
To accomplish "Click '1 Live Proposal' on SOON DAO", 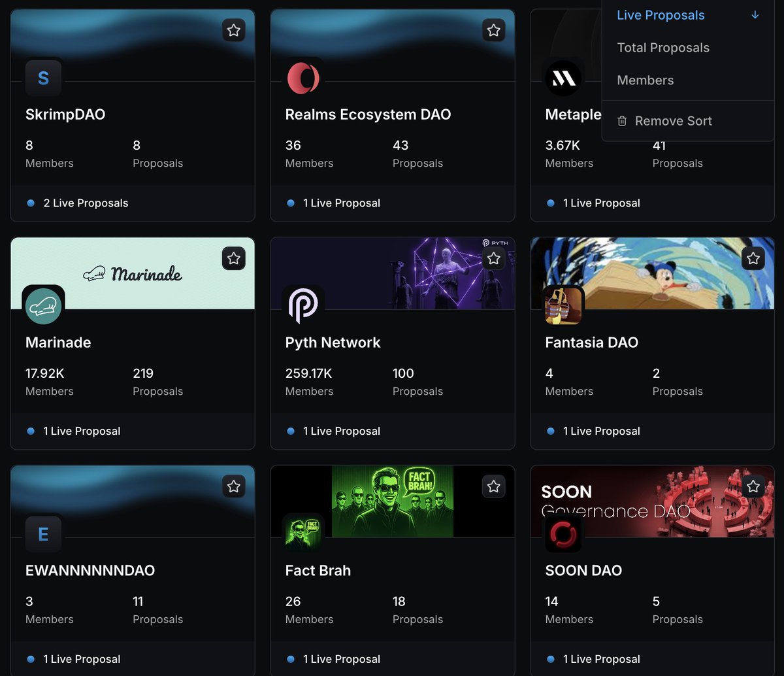I will (x=602, y=660).
